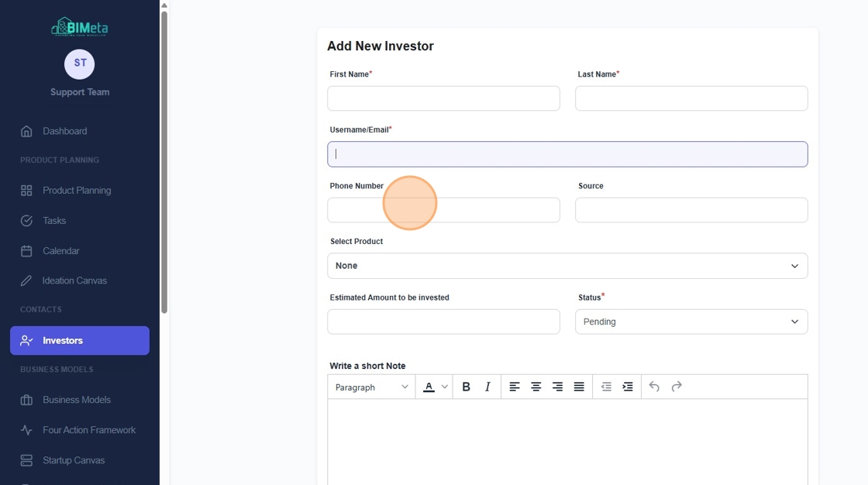Decrease indent in note editor
The width and height of the screenshot is (868, 485).
606,387
